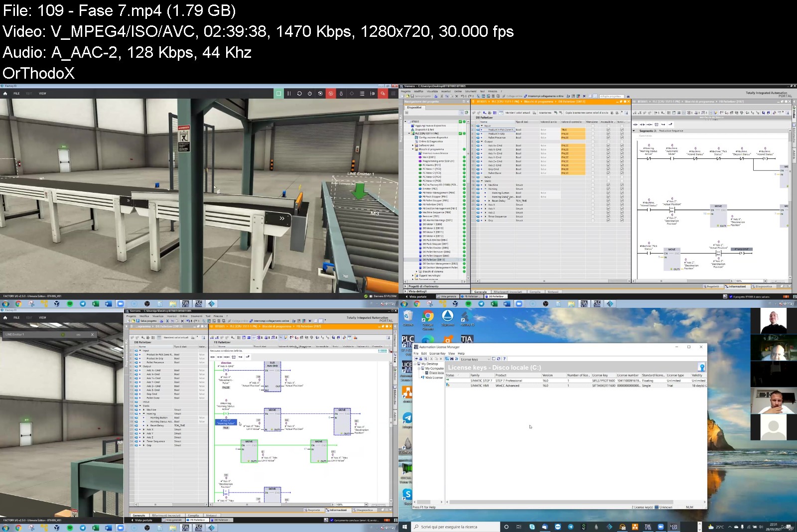Image resolution: width=797 pixels, height=532 pixels.
Task: Collapse PLC [CPU 1511-1 PN] tree node
Action: [409, 133]
